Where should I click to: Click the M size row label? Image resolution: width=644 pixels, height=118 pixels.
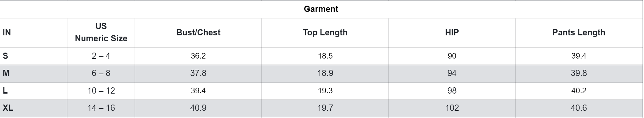coord(6,73)
